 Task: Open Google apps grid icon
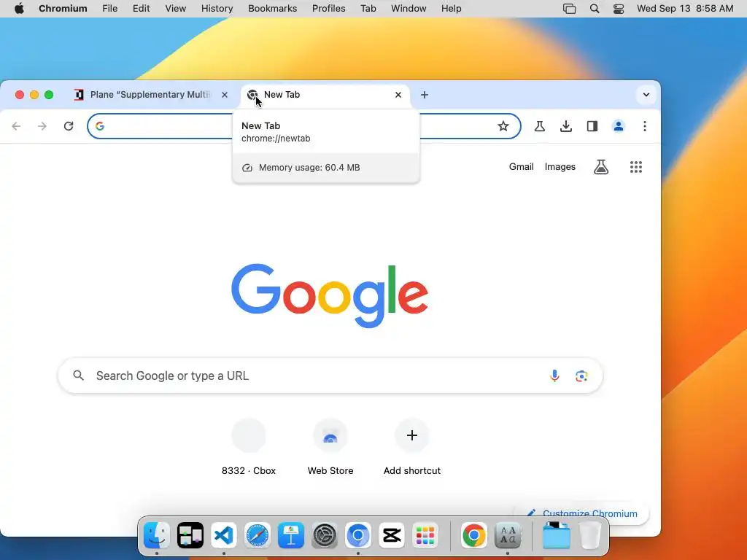click(636, 167)
